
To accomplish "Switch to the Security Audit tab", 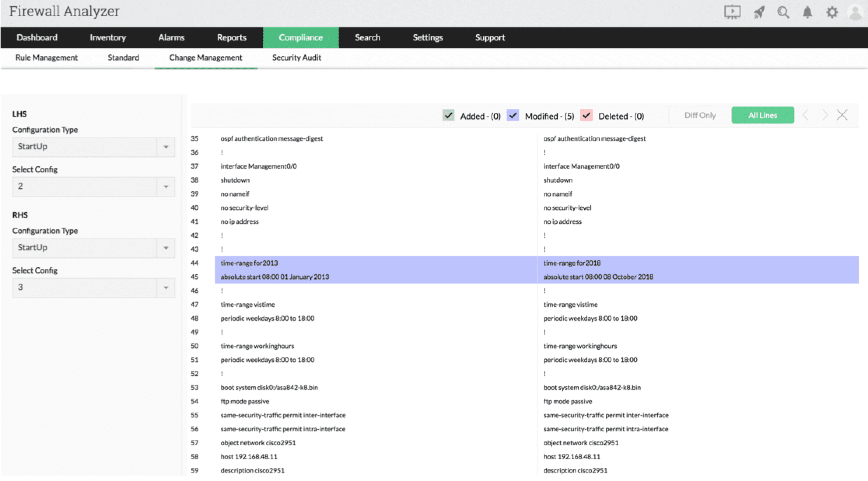I will tap(296, 58).
